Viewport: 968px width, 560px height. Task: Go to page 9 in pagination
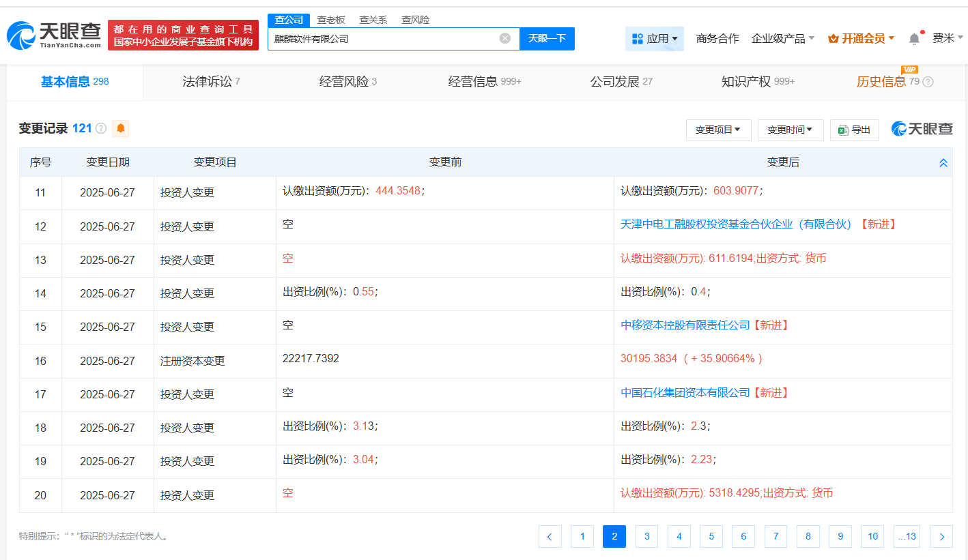click(840, 537)
